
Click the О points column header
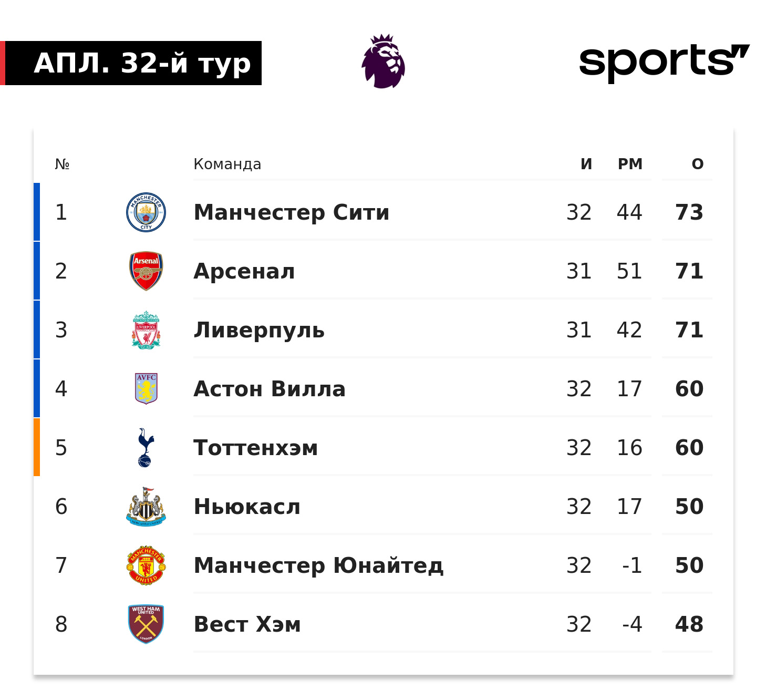pos(697,164)
